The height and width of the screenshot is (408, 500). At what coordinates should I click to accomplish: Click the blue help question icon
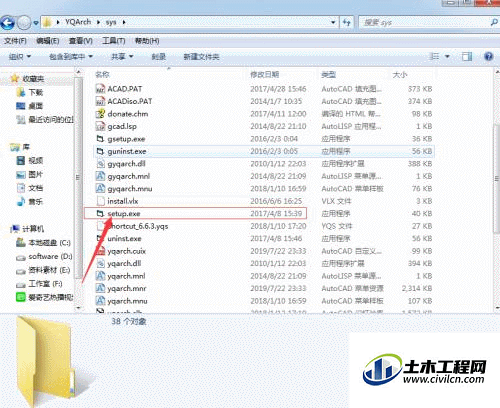point(488,56)
